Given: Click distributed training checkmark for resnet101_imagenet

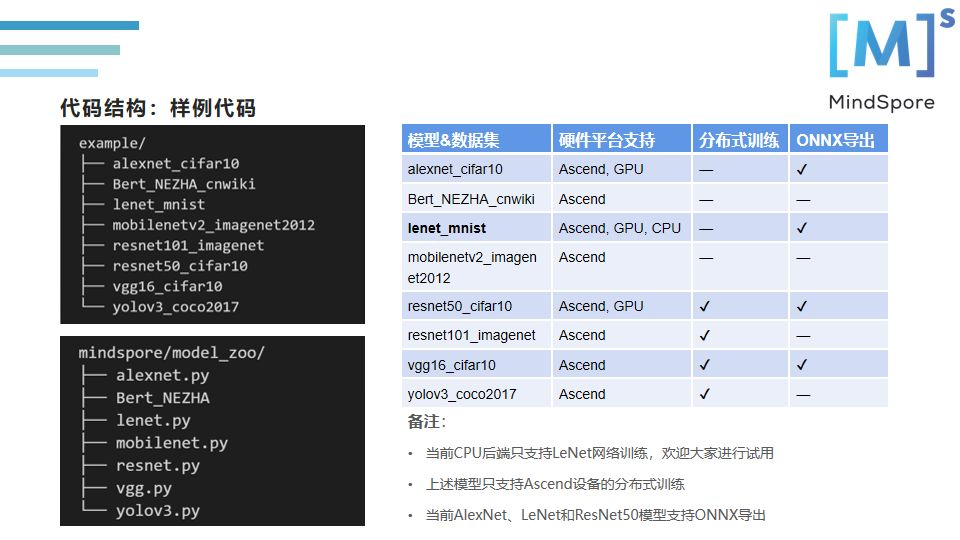Looking at the screenshot, I should point(705,336).
